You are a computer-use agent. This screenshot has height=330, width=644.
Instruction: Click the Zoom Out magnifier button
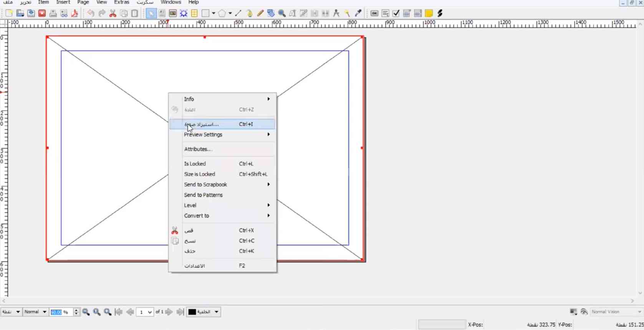(86, 312)
